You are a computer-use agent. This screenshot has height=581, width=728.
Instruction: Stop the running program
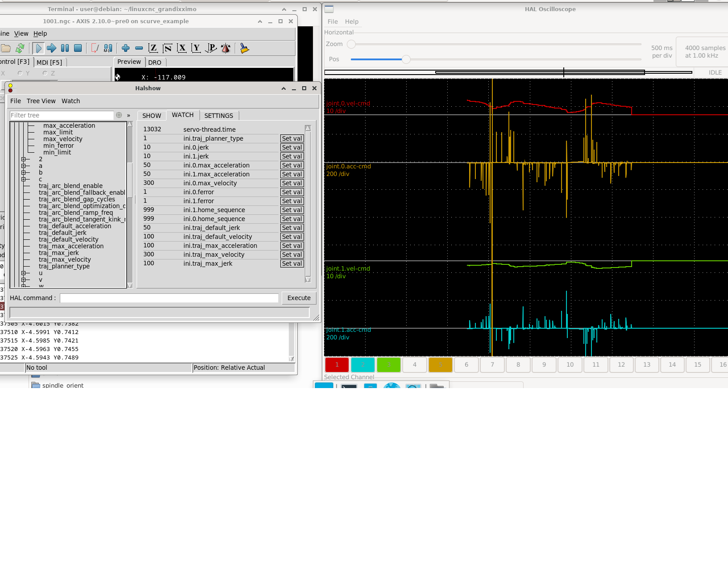[78, 48]
